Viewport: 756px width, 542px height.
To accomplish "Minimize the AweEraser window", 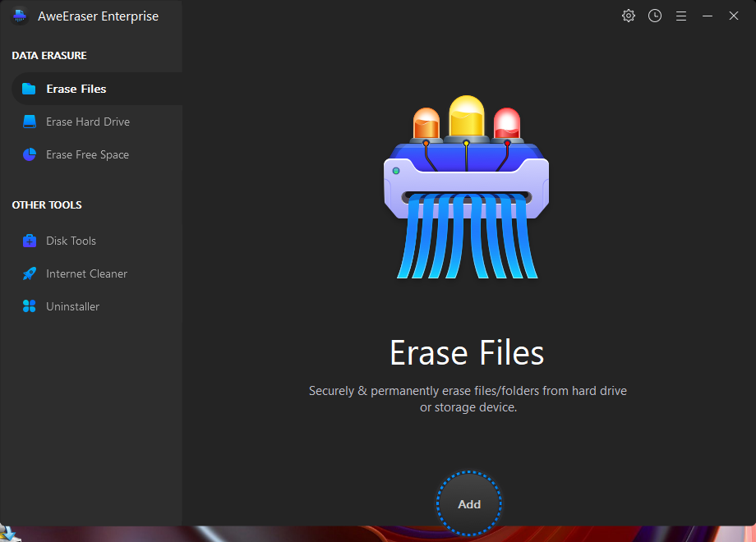I will pos(708,16).
